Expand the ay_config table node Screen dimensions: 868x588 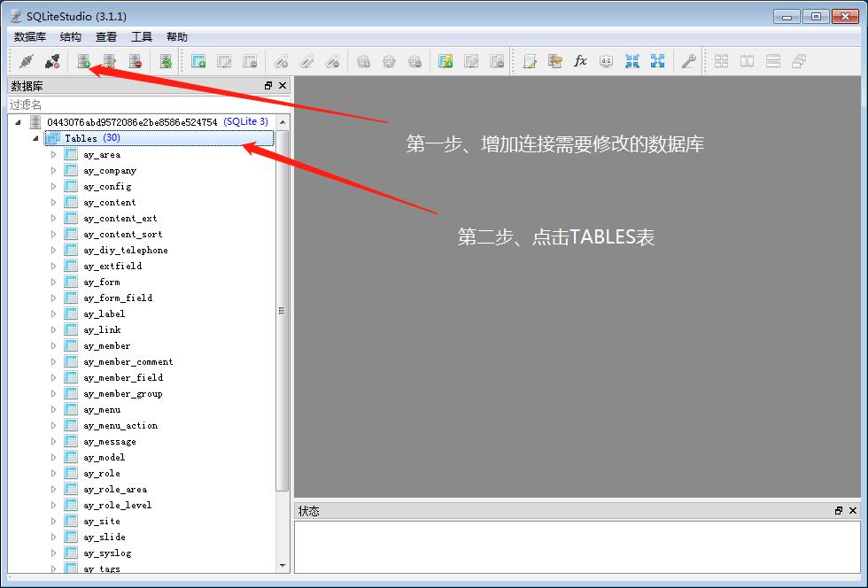click(54, 187)
